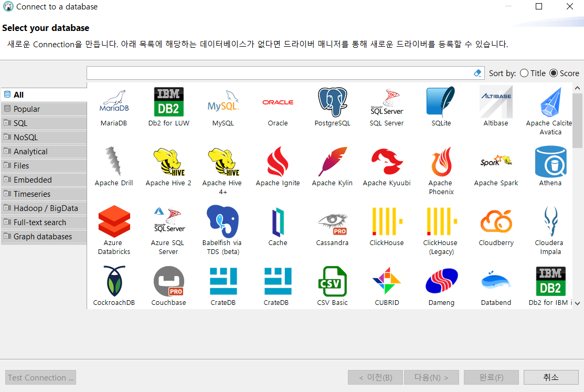The height and width of the screenshot is (392, 584).
Task: Switch to the Timeseries category
Action: (x=44, y=194)
